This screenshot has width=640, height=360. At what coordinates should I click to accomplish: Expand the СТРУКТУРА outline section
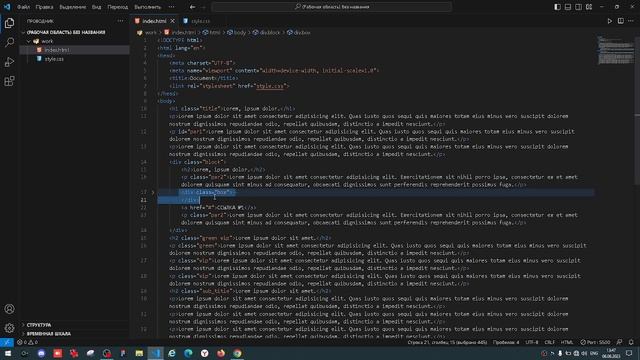click(39, 325)
